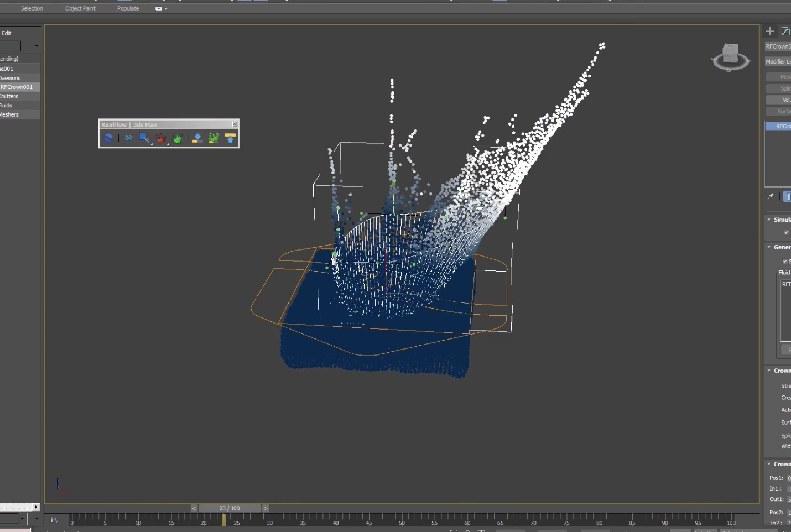The height and width of the screenshot is (532, 791).
Task: Select the green hand export icon
Action: point(213,138)
